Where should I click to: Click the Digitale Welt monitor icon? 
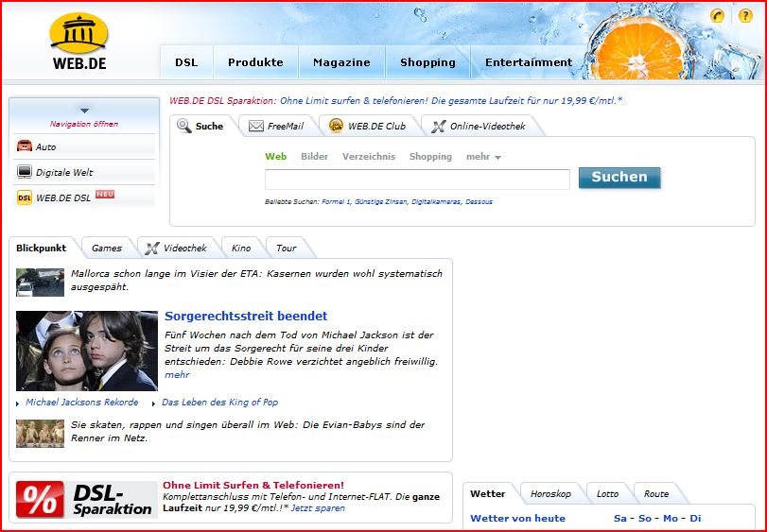click(x=25, y=171)
